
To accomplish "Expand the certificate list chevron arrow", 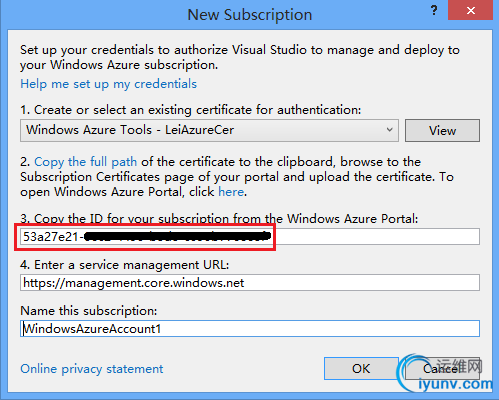I will pyautogui.click(x=389, y=130).
